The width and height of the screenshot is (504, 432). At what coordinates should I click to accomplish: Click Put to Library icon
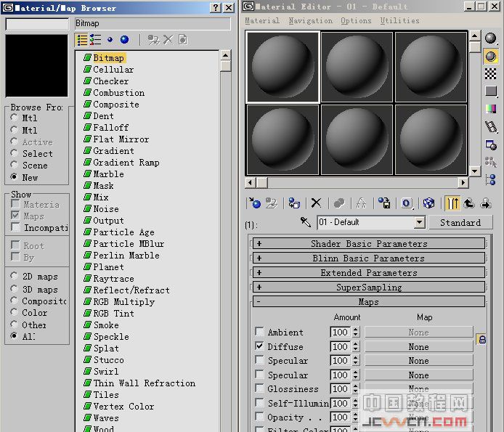384,203
